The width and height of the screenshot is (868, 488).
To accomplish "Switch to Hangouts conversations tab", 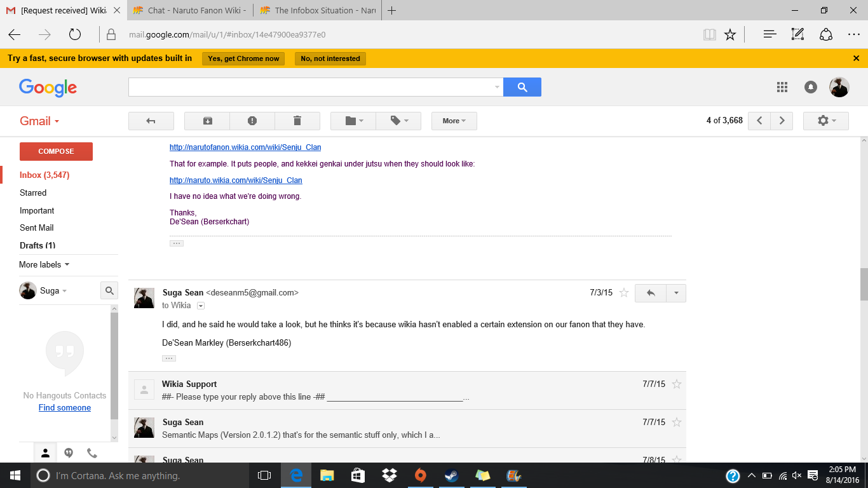I will [69, 453].
